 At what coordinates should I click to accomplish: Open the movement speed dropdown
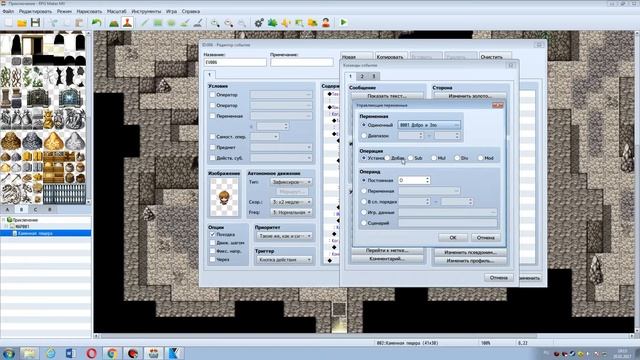[291, 202]
